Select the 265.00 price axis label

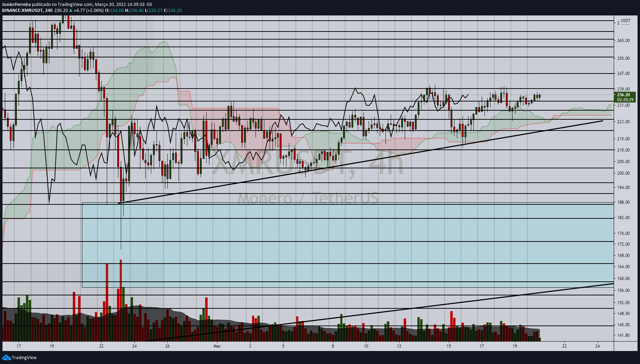[623, 40]
